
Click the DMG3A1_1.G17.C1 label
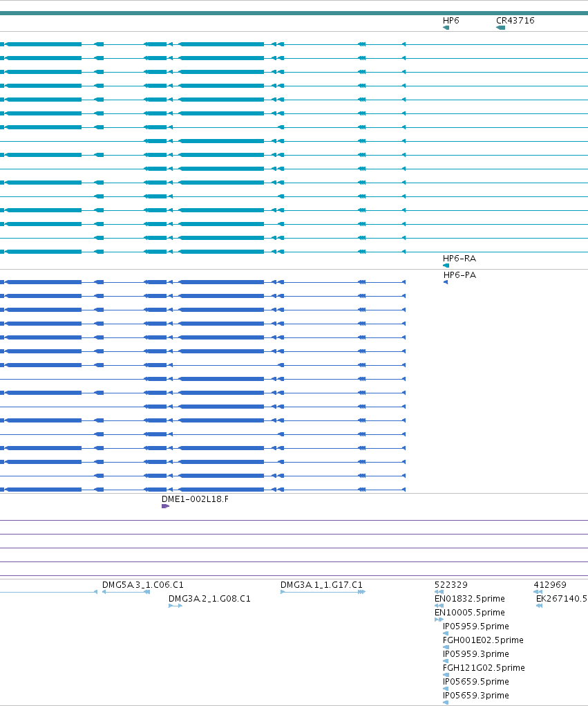321,585
